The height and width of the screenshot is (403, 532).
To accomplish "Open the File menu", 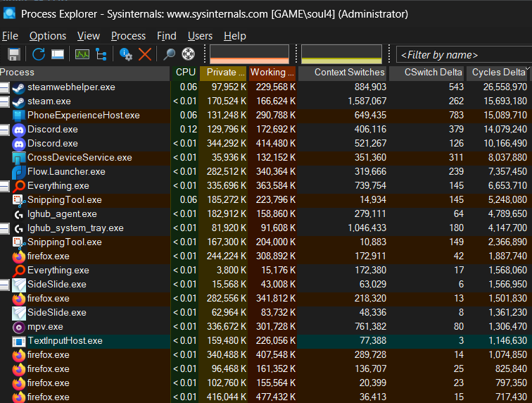I will [x=10, y=36].
